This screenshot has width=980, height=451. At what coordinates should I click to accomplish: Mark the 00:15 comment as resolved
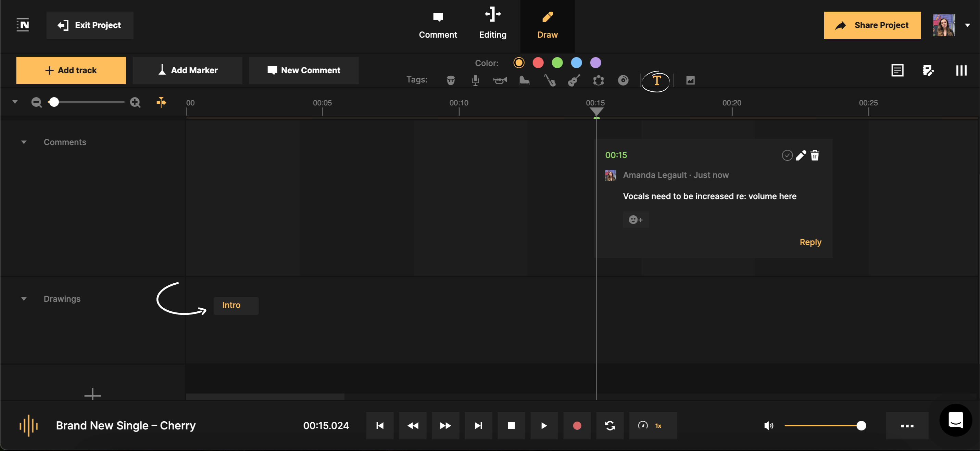pos(787,155)
